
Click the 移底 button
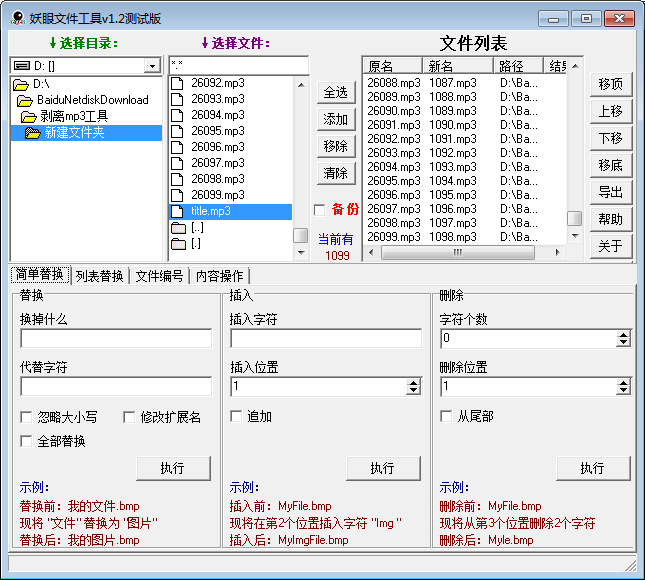pyautogui.click(x=611, y=165)
